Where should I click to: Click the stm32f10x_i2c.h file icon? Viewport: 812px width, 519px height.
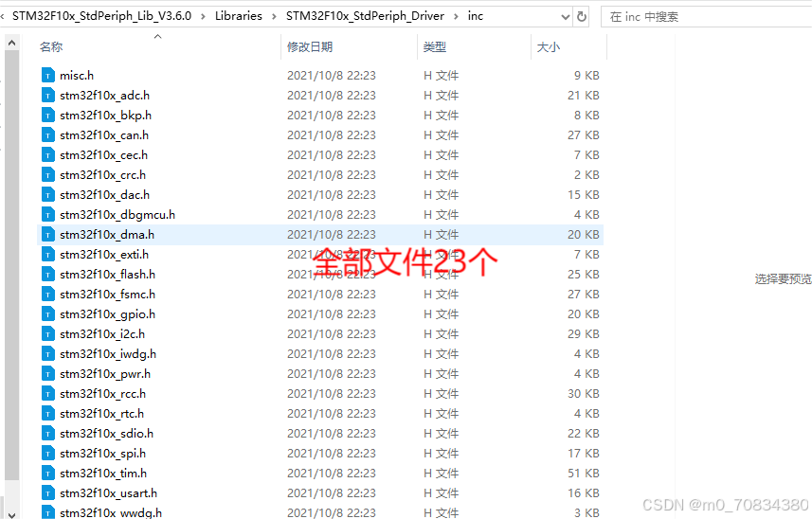point(47,334)
